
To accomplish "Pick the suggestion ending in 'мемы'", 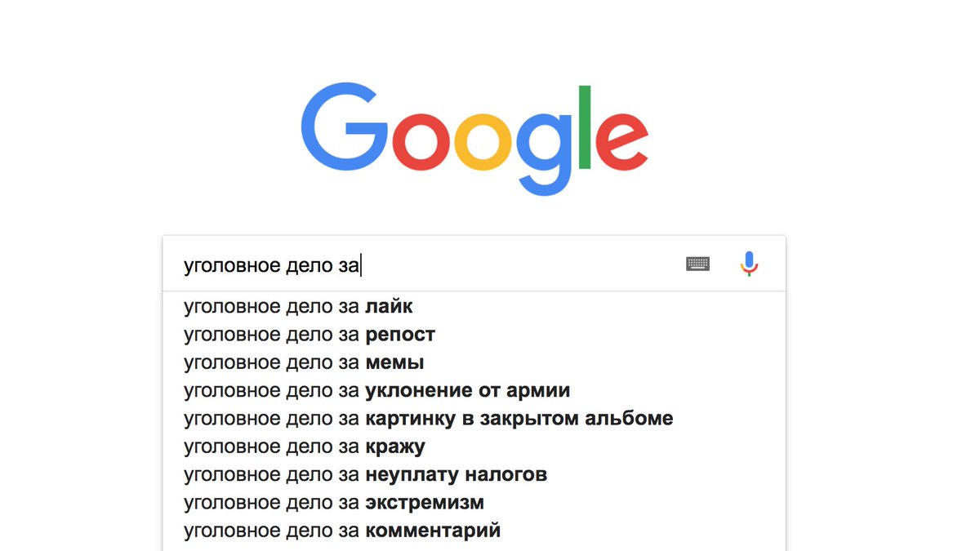I will [x=304, y=362].
